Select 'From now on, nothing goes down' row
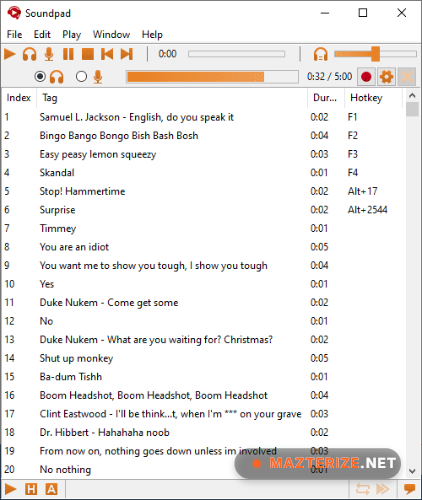The image size is (422, 500). point(204,451)
